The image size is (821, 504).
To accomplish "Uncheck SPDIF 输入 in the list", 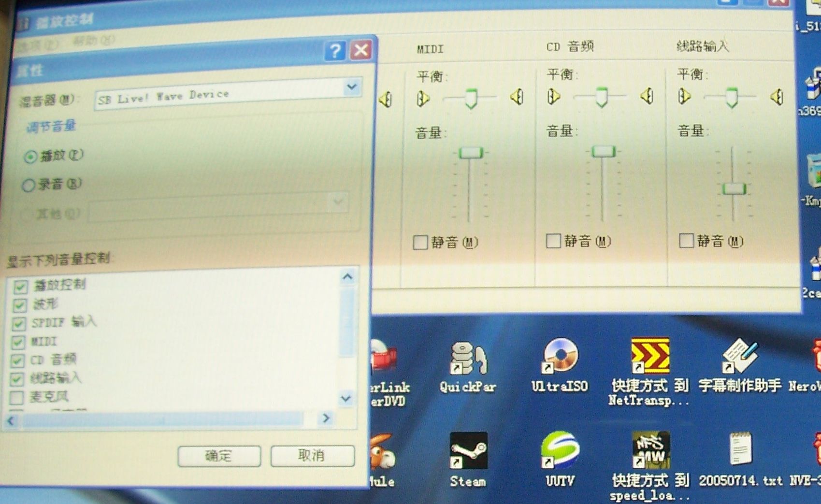I will click(19, 324).
